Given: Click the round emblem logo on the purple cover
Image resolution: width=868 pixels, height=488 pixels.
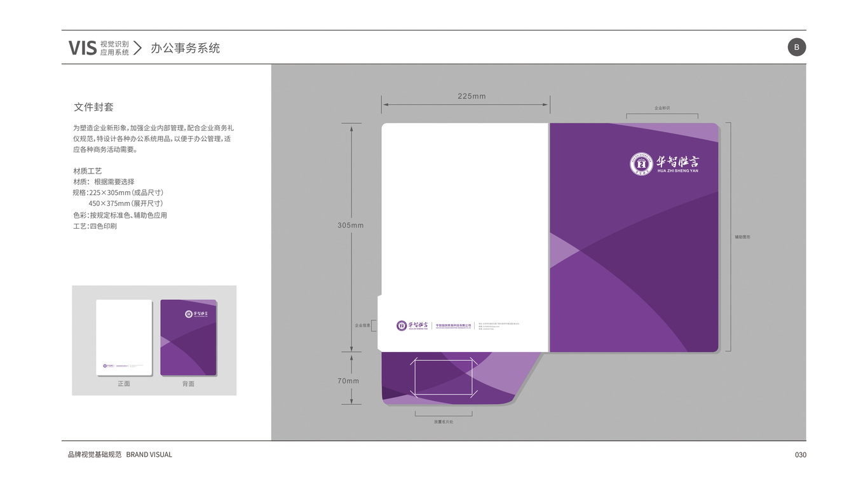Looking at the screenshot, I should [641, 164].
